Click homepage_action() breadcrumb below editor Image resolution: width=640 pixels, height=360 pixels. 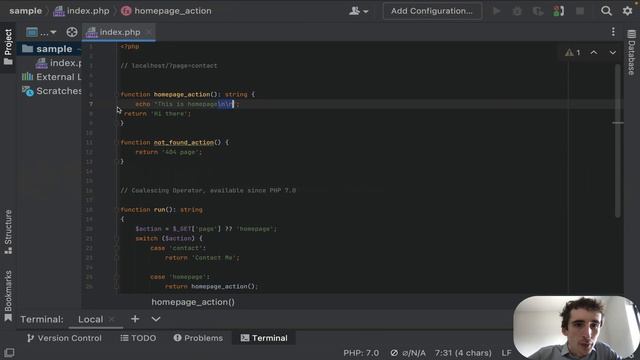pyautogui.click(x=193, y=302)
